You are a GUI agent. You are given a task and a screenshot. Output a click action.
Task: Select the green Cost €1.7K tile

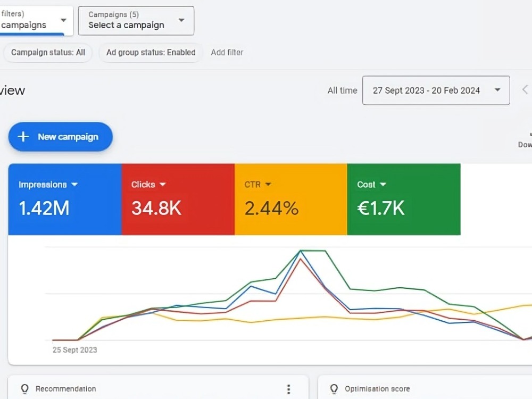404,199
